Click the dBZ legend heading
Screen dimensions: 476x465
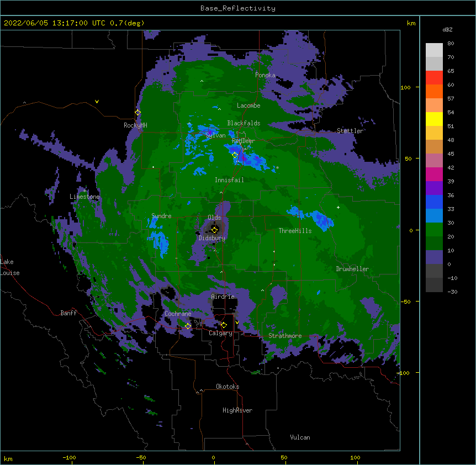pyautogui.click(x=447, y=29)
